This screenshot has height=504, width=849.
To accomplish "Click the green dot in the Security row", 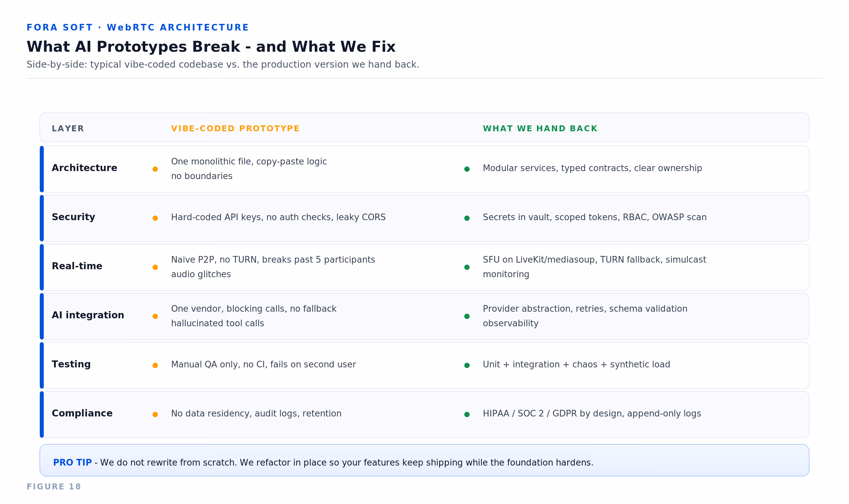I will 467,218.
